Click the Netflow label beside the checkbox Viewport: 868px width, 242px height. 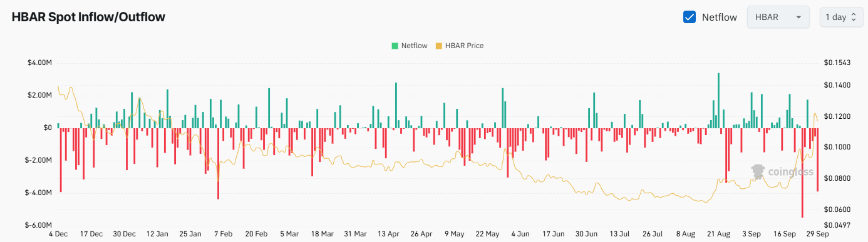pyautogui.click(x=720, y=17)
